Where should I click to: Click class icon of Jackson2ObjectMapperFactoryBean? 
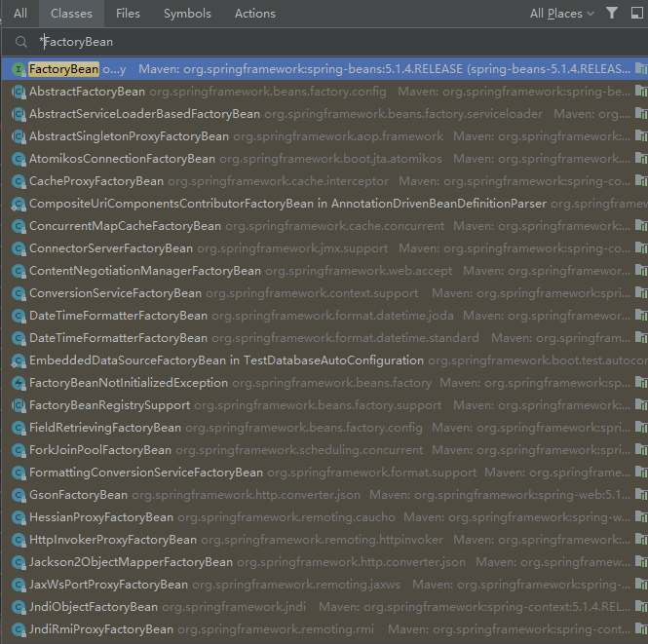pyautogui.click(x=19, y=562)
